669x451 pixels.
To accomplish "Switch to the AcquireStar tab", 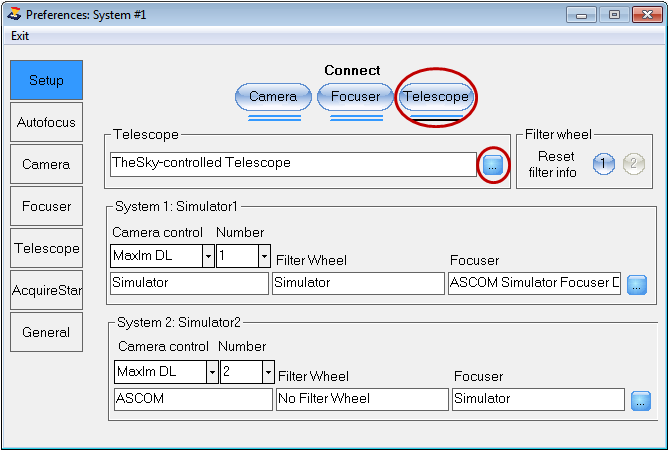I will (46, 290).
